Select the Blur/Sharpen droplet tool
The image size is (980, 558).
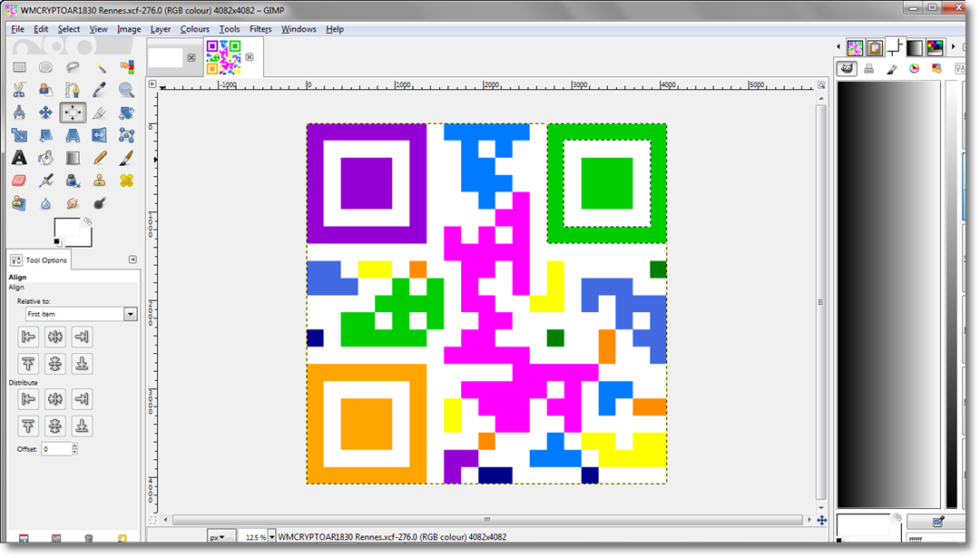point(45,203)
